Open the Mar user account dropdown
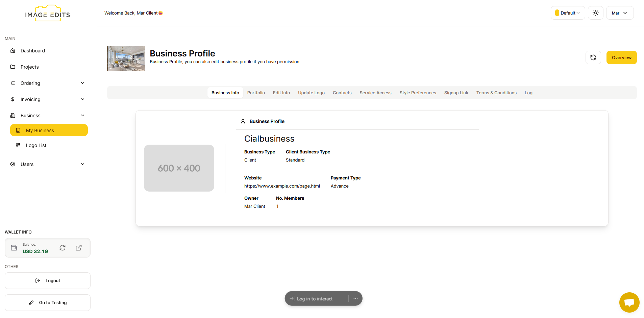 coord(619,13)
